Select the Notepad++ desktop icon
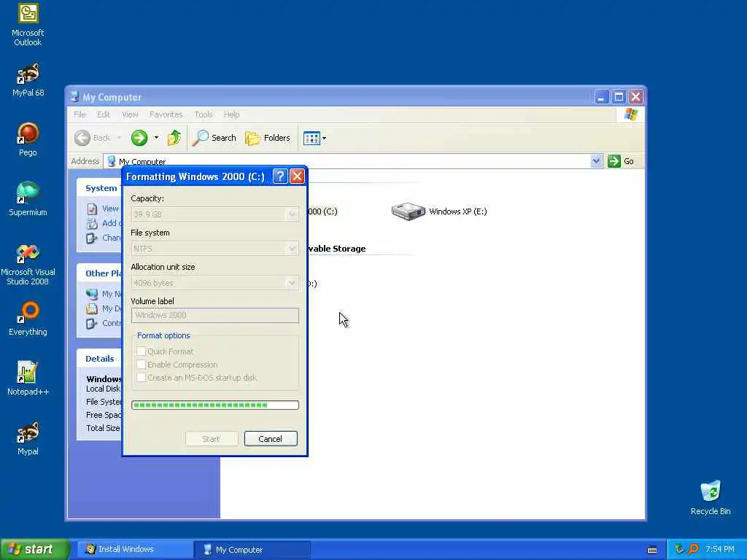The height and width of the screenshot is (560, 747). (x=28, y=379)
